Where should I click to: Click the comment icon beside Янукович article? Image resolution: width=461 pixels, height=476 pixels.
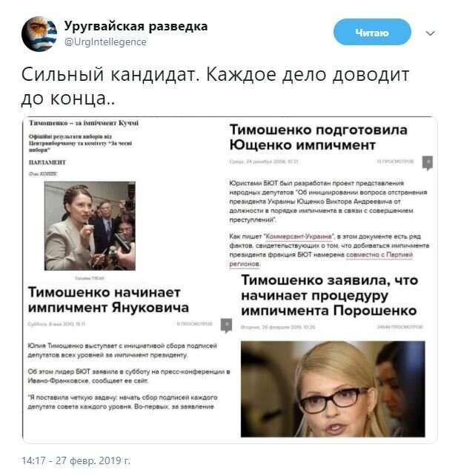click(226, 325)
